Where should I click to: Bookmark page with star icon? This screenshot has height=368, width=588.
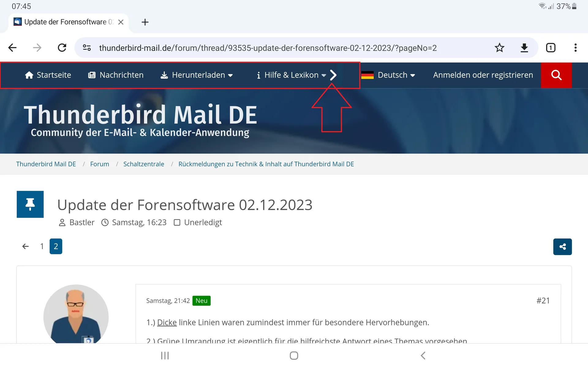click(499, 48)
